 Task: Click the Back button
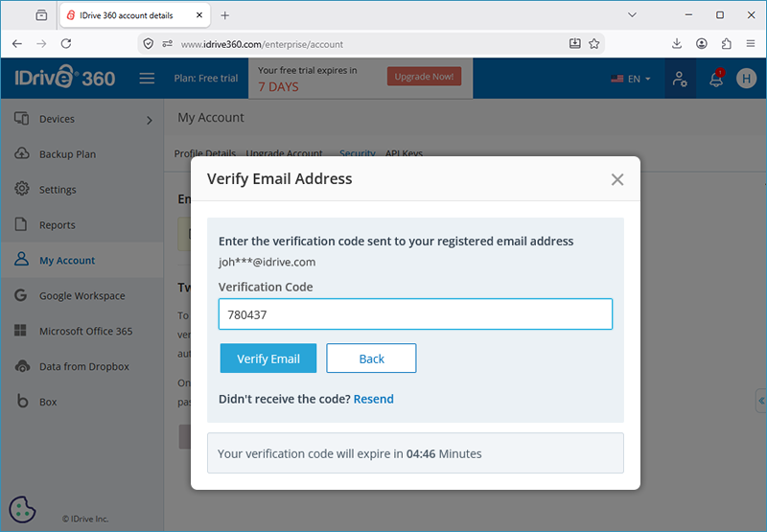coord(371,359)
